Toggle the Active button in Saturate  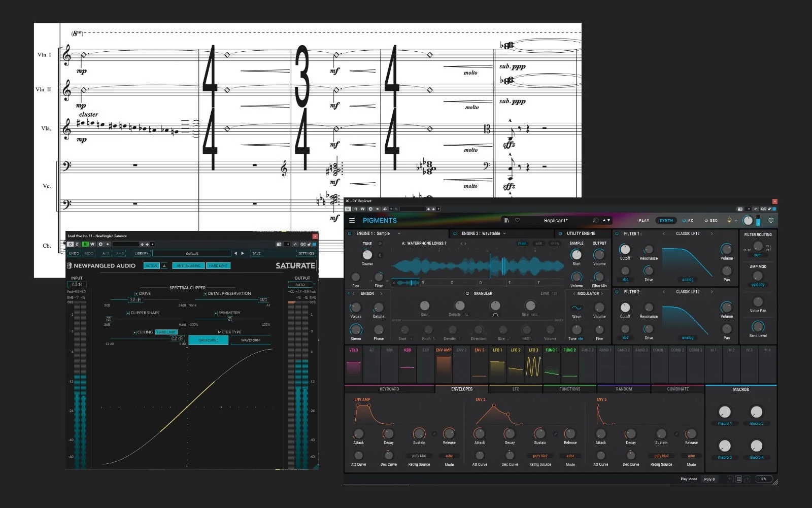151,265
